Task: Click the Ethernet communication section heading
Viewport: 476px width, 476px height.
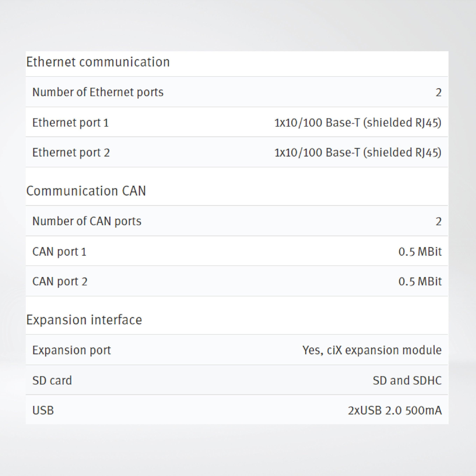Action: [98, 62]
